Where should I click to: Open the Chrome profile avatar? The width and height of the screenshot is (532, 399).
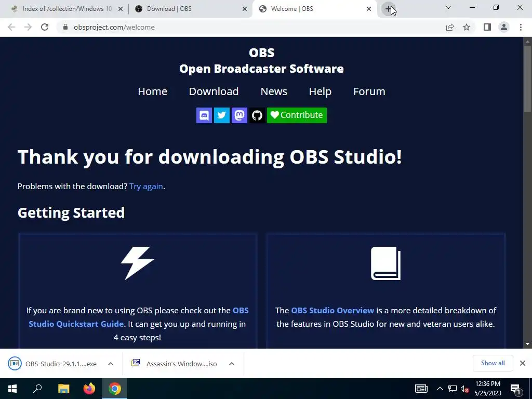pyautogui.click(x=504, y=27)
